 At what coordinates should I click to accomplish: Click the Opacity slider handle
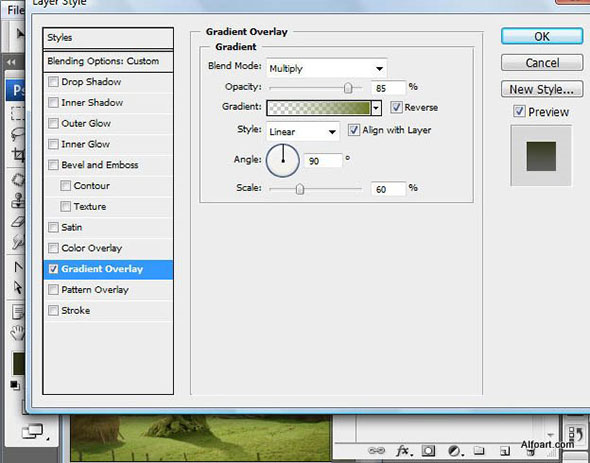click(348, 88)
